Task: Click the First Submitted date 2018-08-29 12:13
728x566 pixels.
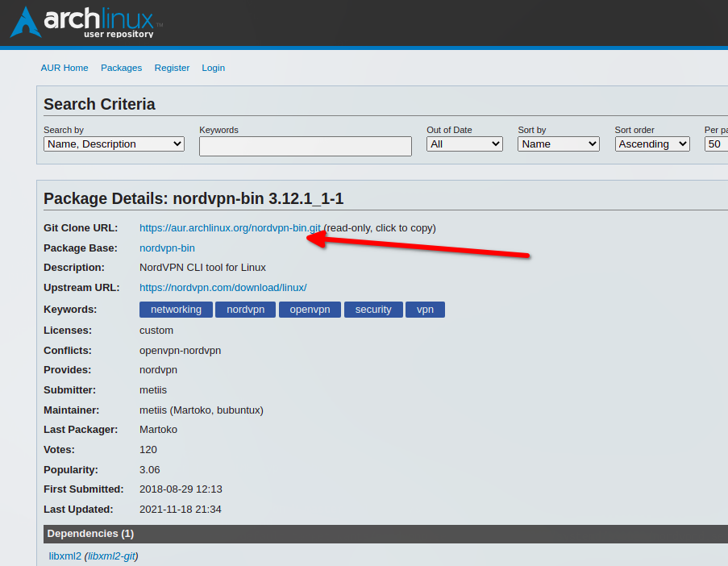Action: (x=181, y=489)
